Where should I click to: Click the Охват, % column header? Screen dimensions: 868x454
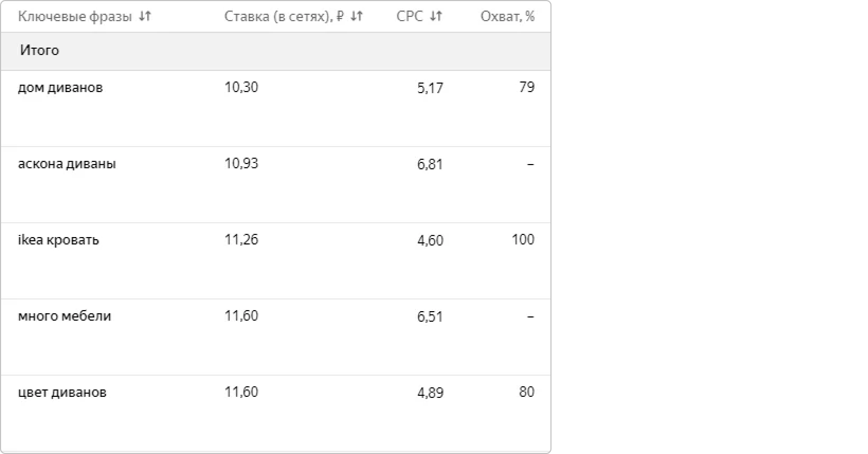[507, 16]
